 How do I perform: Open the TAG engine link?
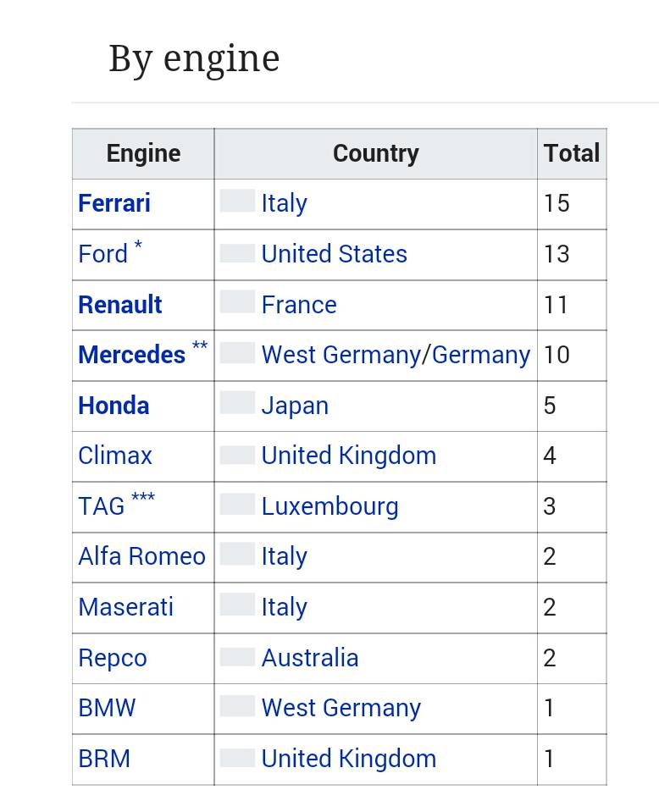(101, 506)
